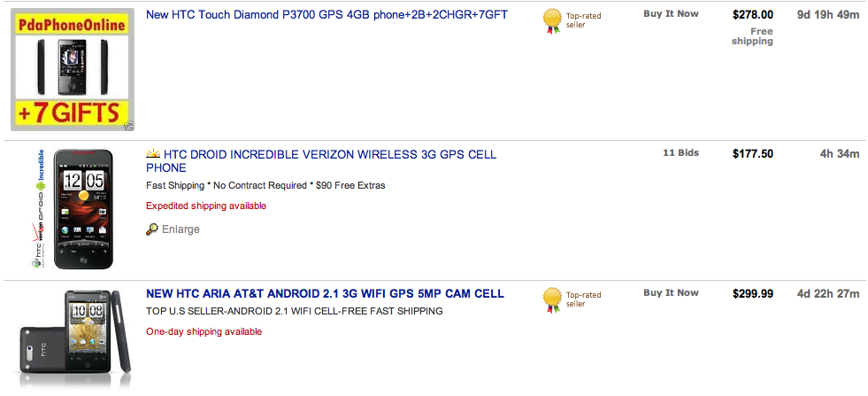Click Top-rated seller ribbon for HTC Touch Diamond

[x=552, y=20]
